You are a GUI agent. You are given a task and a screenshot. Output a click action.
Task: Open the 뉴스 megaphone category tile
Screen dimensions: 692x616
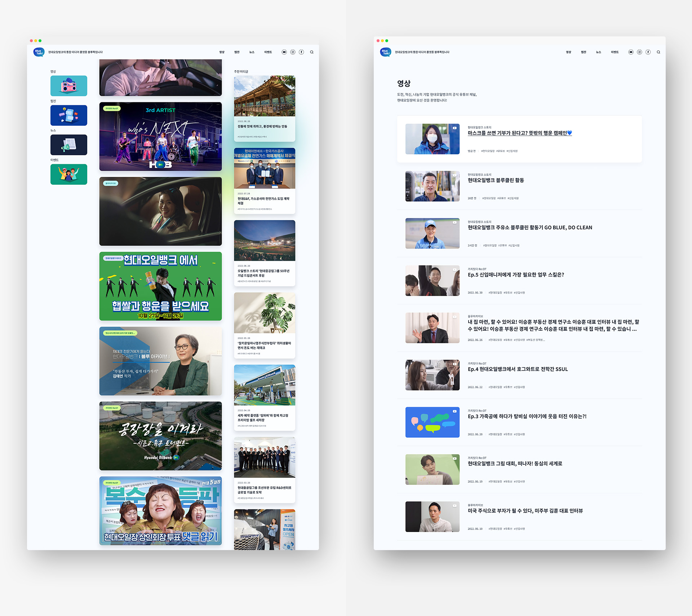coord(69,145)
